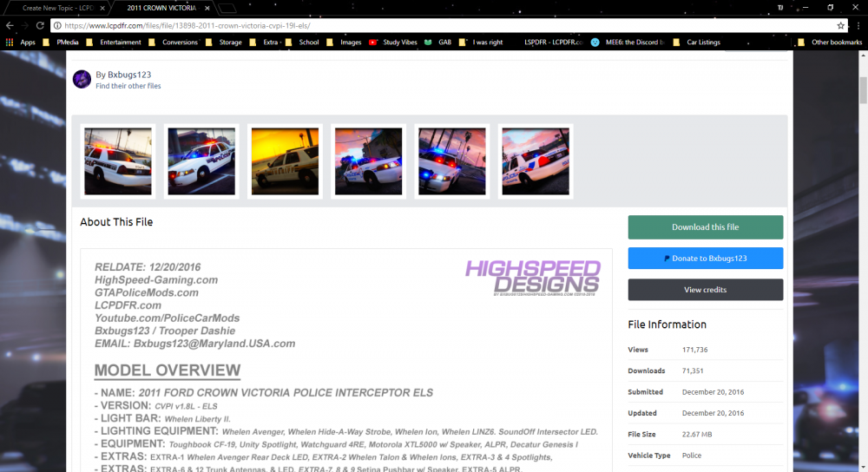Reload the page with the refresh icon
Screen dimensions: 868x472
tap(40, 25)
